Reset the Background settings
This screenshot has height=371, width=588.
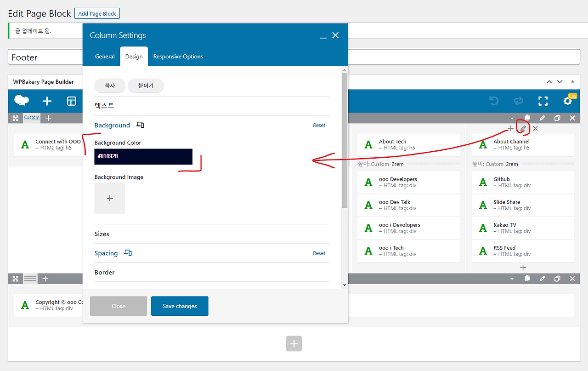(319, 125)
